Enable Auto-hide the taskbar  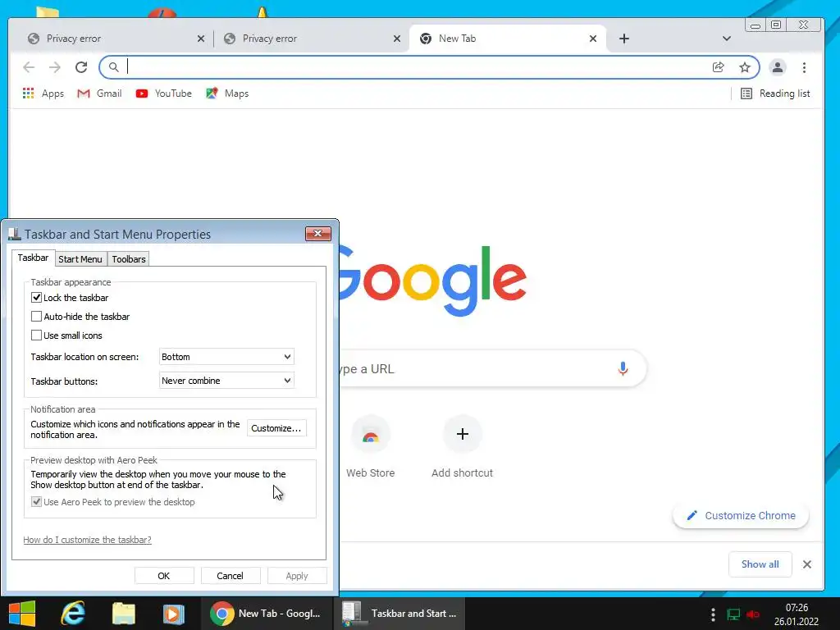point(36,317)
